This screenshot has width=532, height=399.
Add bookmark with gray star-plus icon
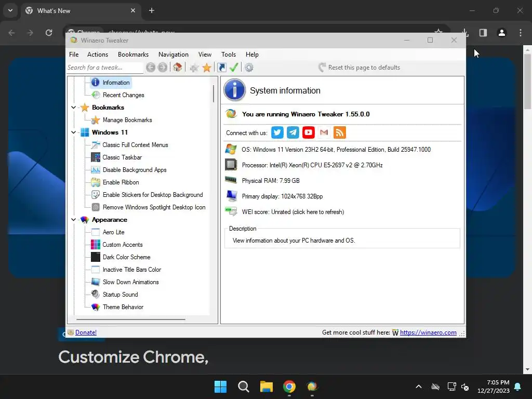194,68
